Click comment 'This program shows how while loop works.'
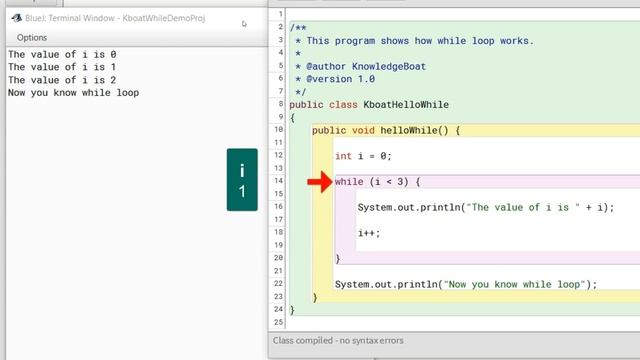The width and height of the screenshot is (640, 360). 420,41
